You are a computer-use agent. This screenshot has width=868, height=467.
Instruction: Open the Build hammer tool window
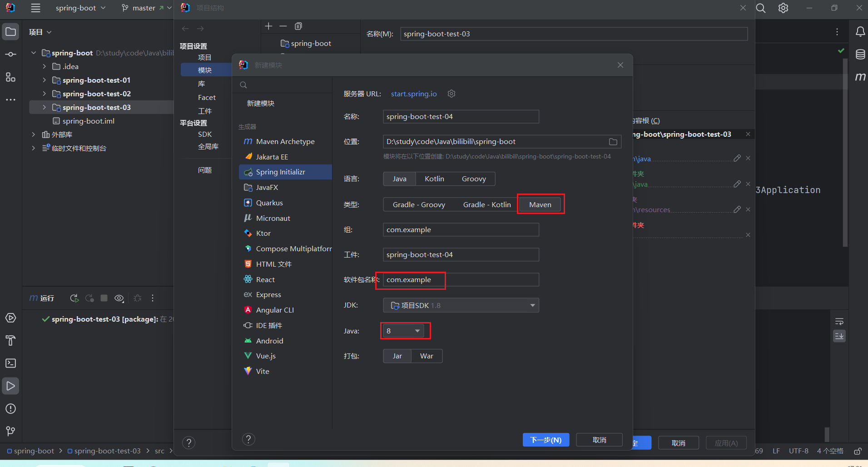point(10,341)
